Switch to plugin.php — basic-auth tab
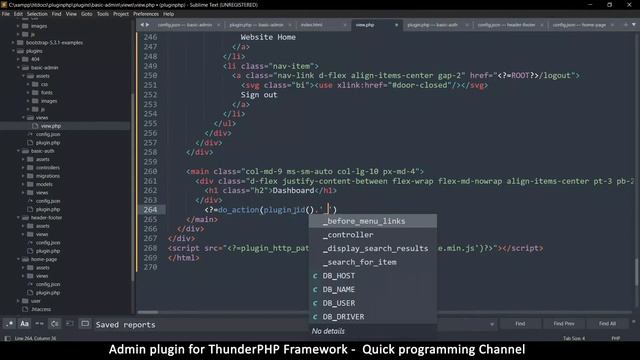This screenshot has width=640, height=360. click(432, 25)
